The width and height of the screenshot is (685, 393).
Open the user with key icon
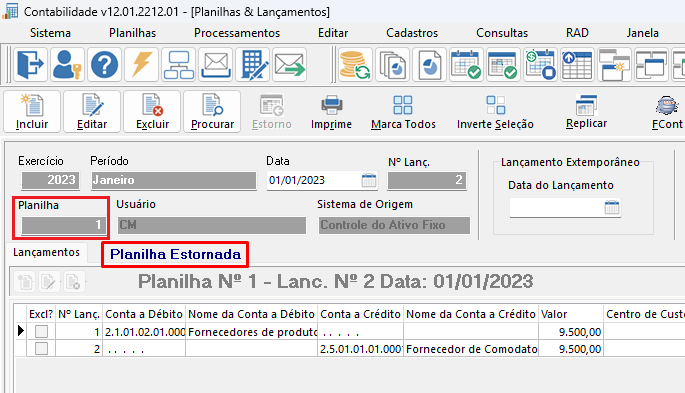tap(67, 65)
